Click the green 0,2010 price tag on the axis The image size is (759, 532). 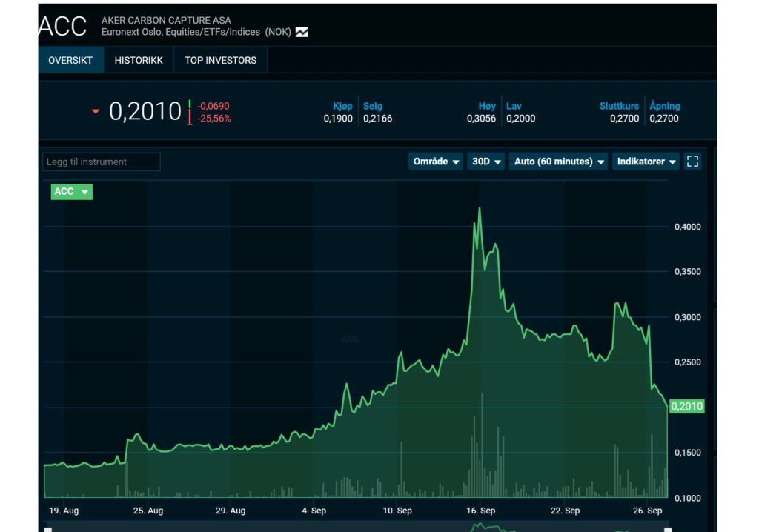[686, 406]
